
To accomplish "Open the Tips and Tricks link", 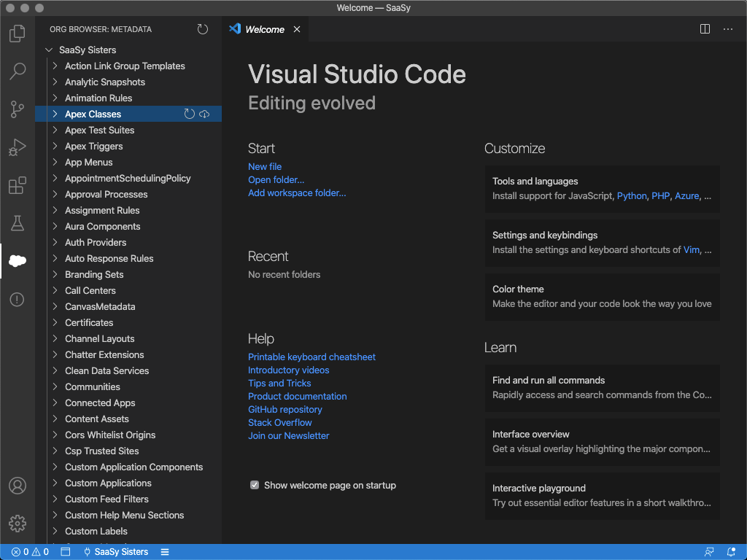I will click(x=279, y=383).
